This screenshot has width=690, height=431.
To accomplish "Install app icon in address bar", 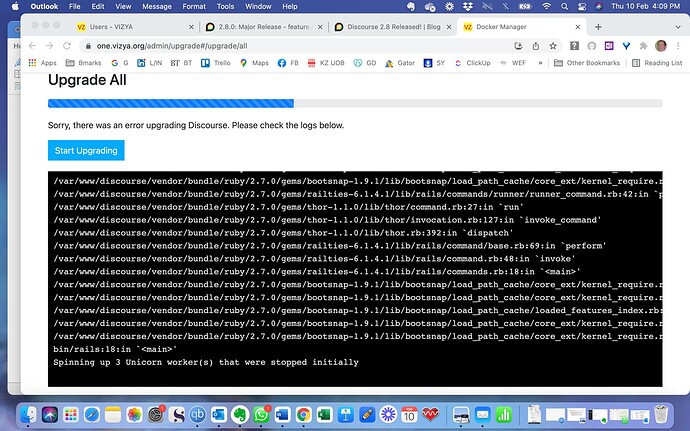I will pyautogui.click(x=518, y=46).
